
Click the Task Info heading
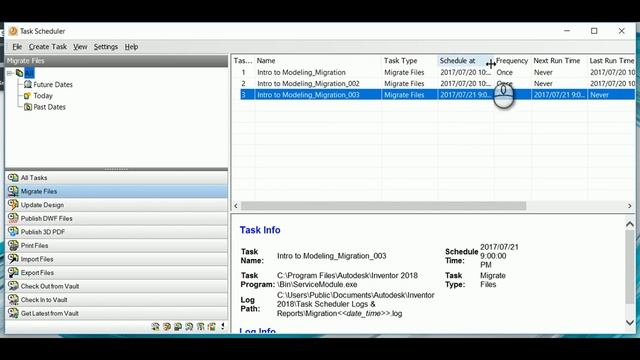coord(260,230)
